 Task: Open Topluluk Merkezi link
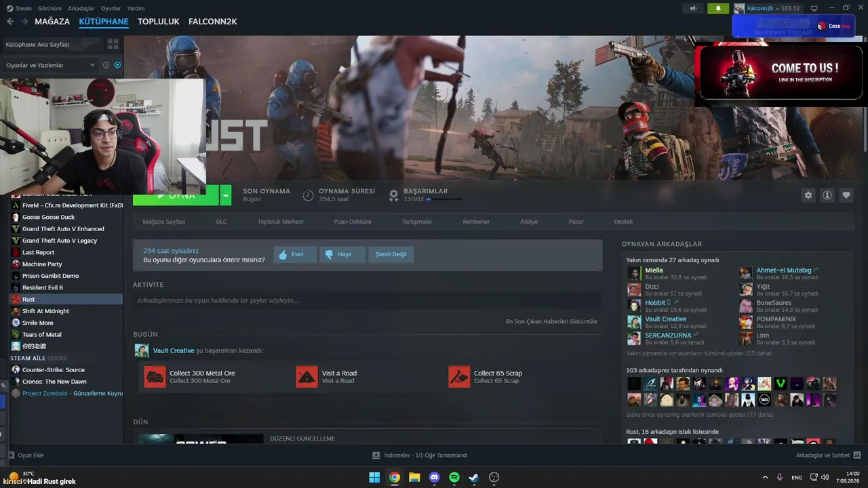point(280,222)
